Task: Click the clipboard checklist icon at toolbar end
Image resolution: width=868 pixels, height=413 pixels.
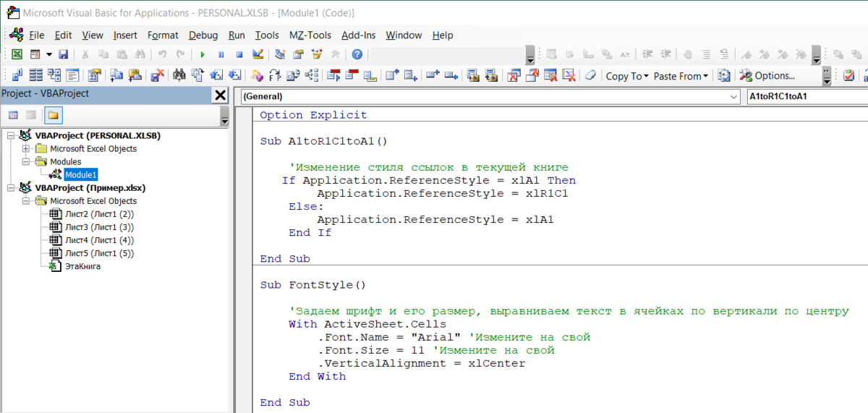Action: [x=848, y=75]
